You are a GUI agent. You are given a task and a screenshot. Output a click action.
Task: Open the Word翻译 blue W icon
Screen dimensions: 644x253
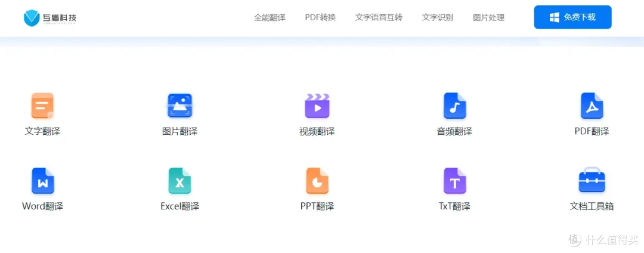point(43,181)
